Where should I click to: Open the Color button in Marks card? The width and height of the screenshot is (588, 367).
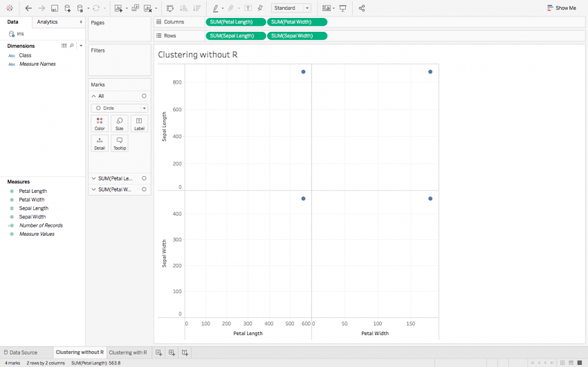point(100,124)
